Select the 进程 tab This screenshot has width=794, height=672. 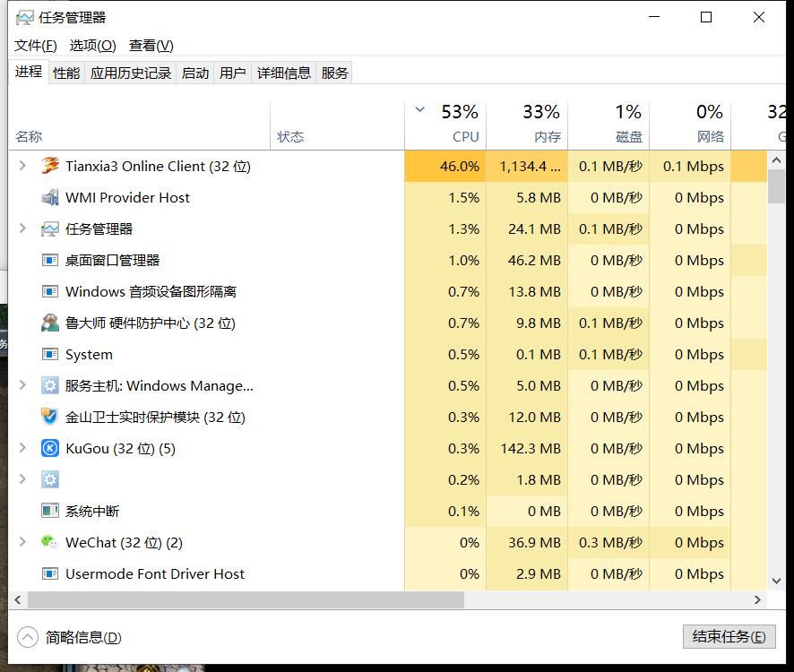click(29, 72)
